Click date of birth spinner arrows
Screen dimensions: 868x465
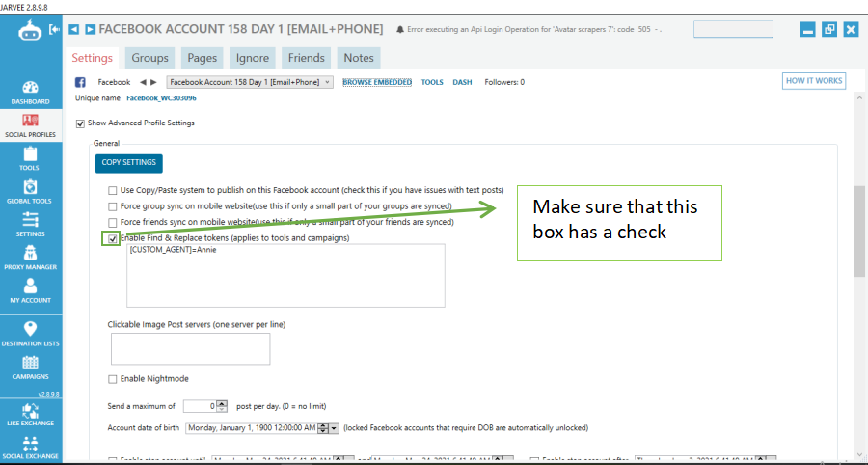pyautogui.click(x=323, y=428)
